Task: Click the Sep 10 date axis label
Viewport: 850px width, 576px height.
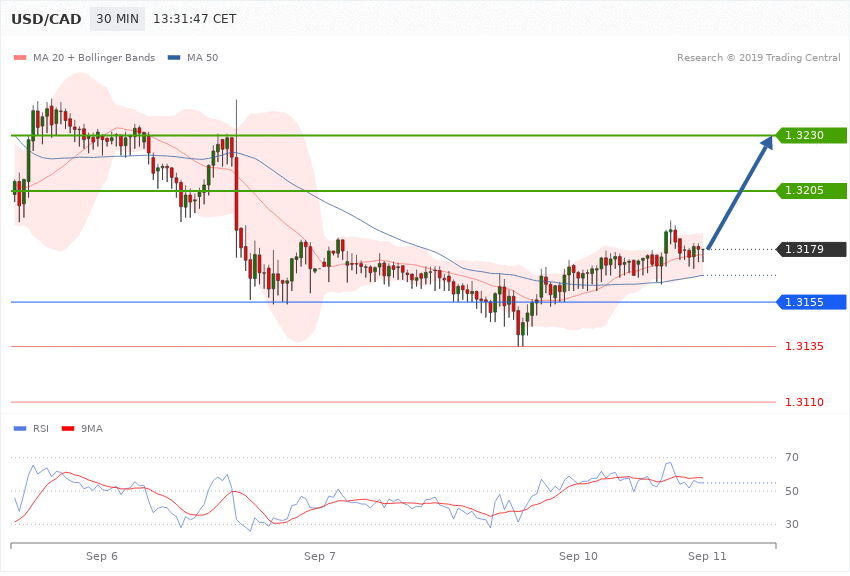Action: point(578,556)
